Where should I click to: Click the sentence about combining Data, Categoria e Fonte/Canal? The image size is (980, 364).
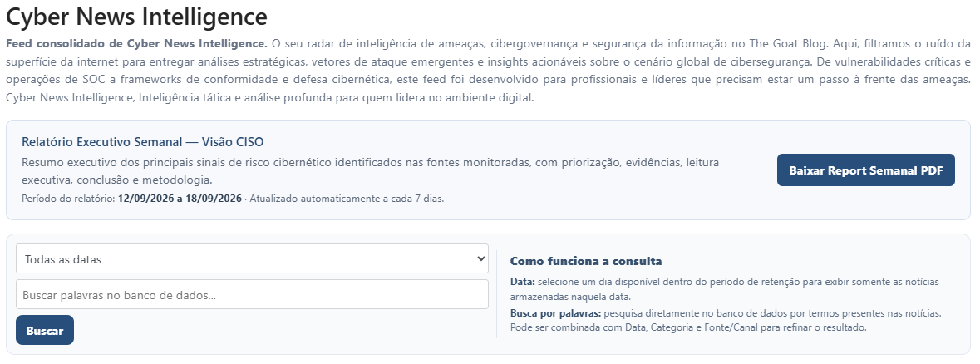click(x=688, y=327)
